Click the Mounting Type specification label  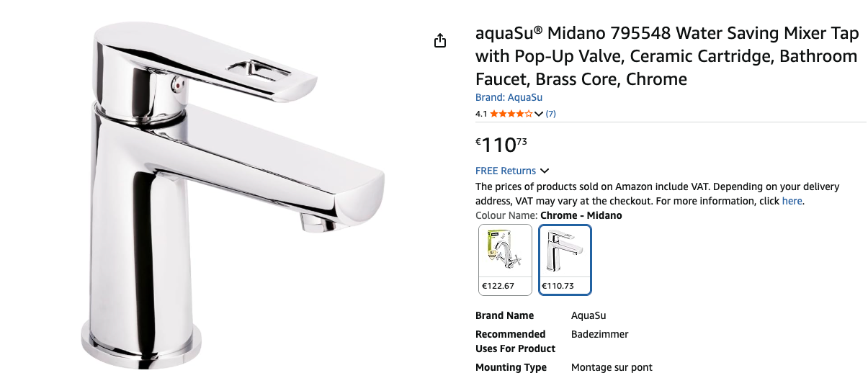[x=511, y=367]
